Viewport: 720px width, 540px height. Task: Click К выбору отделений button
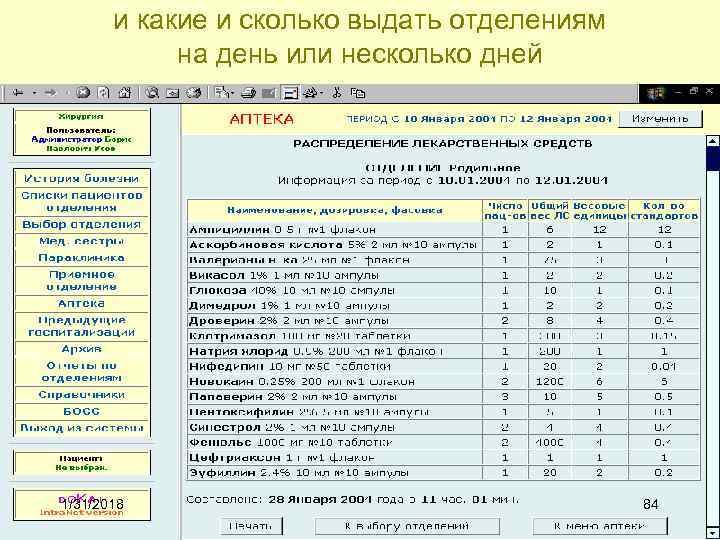pyautogui.click(x=407, y=526)
